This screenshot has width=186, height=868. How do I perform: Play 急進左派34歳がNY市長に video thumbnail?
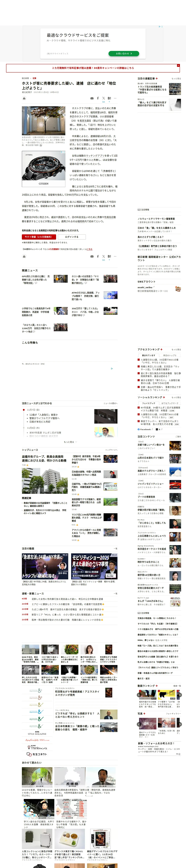45,566
